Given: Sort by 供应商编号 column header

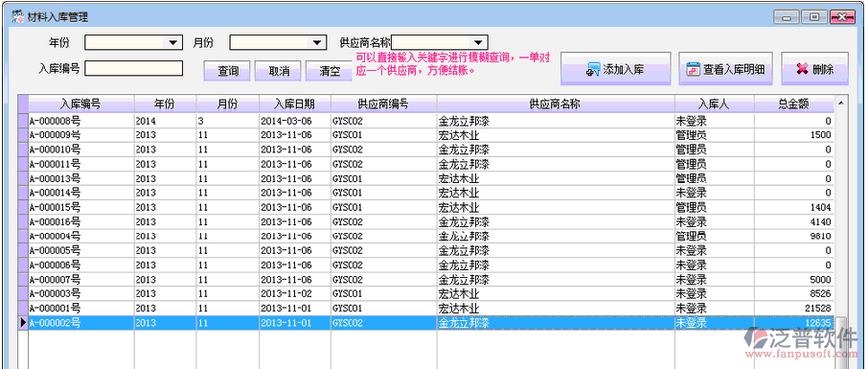Looking at the screenshot, I should coord(383,104).
